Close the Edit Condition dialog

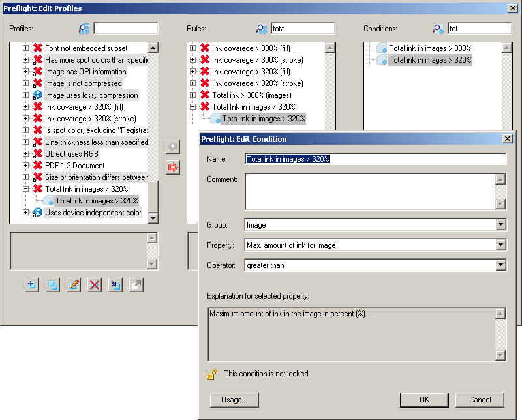click(508, 139)
